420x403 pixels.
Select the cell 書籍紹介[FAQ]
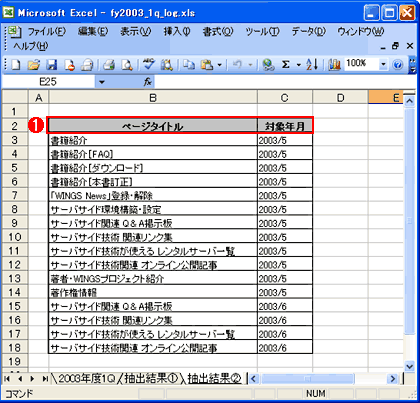[153, 154]
